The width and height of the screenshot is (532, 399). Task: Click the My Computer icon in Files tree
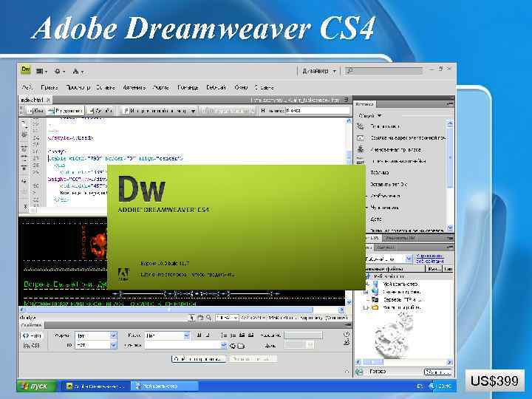(375, 284)
